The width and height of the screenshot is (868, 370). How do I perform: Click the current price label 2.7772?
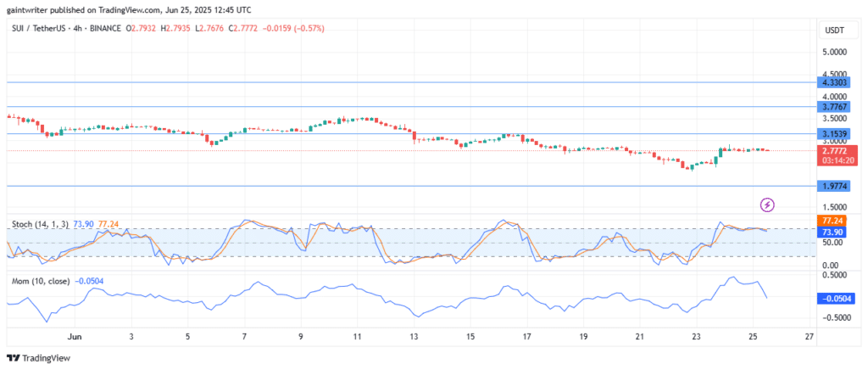click(x=835, y=151)
